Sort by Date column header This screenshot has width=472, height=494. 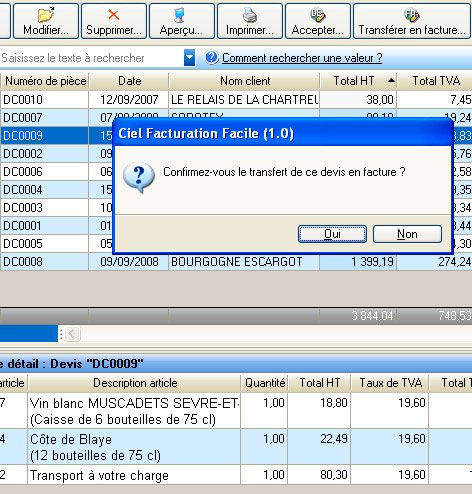point(129,81)
